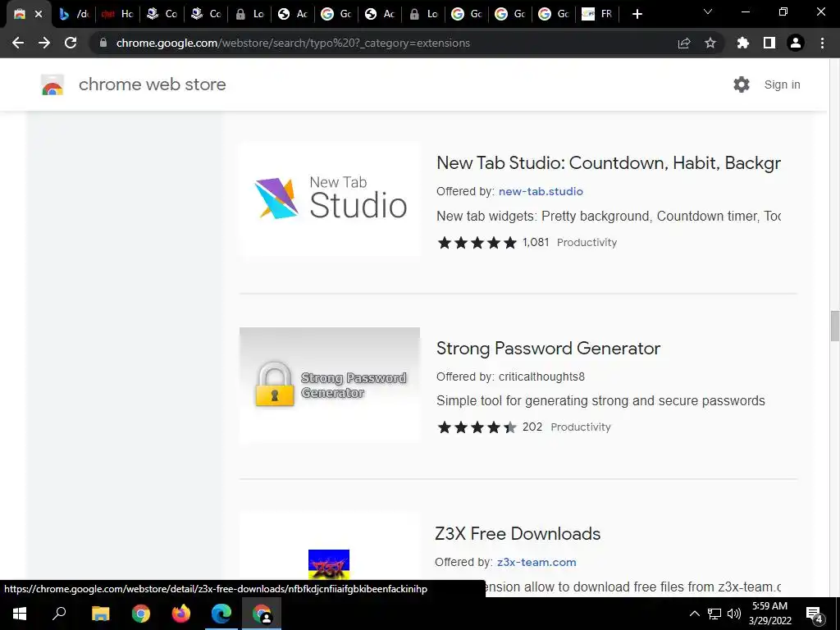Click the 'Simple tool for generating strong' description
This screenshot has height=630, width=840.
[600, 400]
